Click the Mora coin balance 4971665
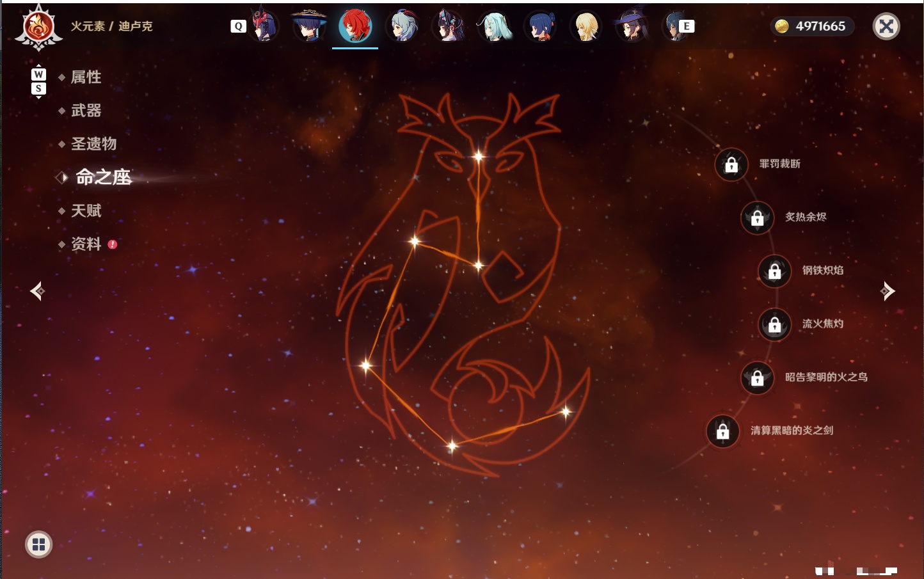Image resolution: width=924 pixels, height=579 pixels. tap(811, 26)
